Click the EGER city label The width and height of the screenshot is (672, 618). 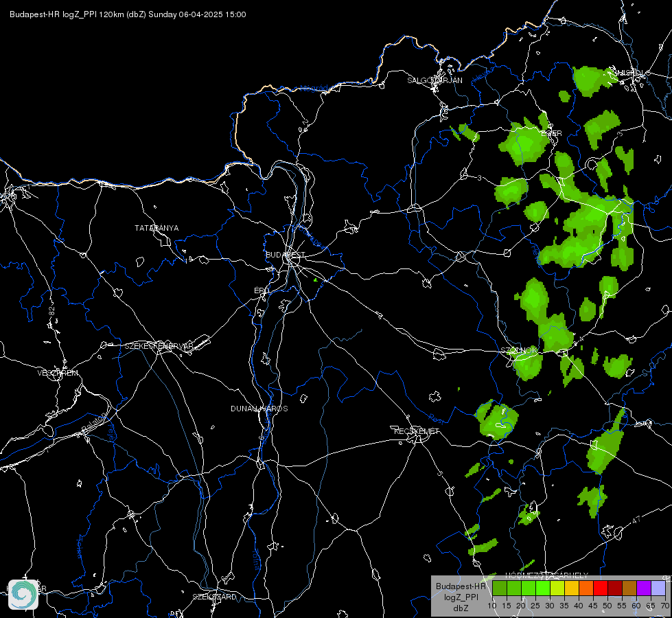click(x=551, y=133)
